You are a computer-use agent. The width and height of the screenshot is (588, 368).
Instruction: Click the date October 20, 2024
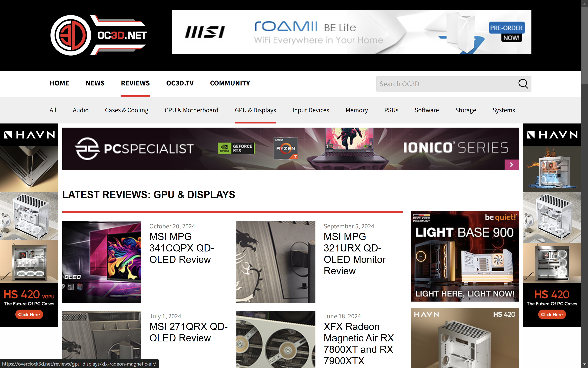pos(172,226)
